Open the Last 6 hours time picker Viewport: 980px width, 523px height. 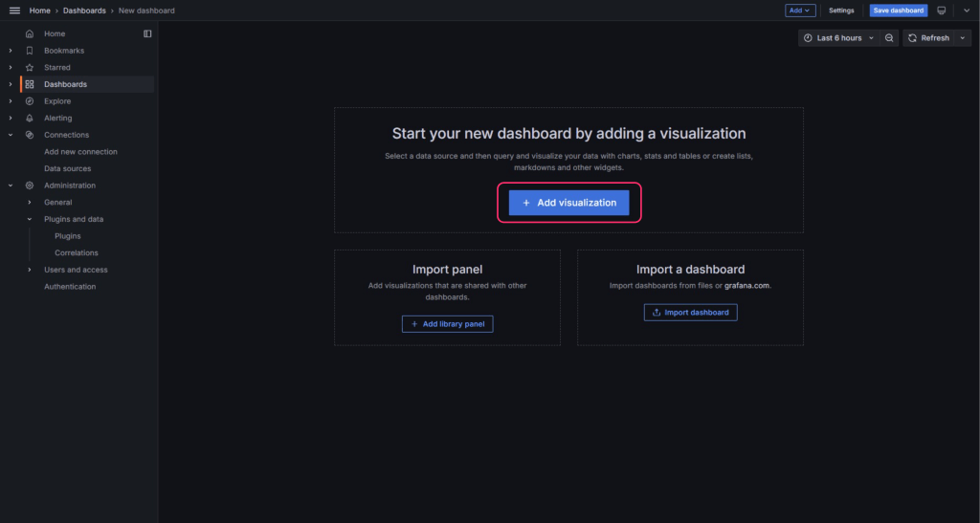pos(838,38)
